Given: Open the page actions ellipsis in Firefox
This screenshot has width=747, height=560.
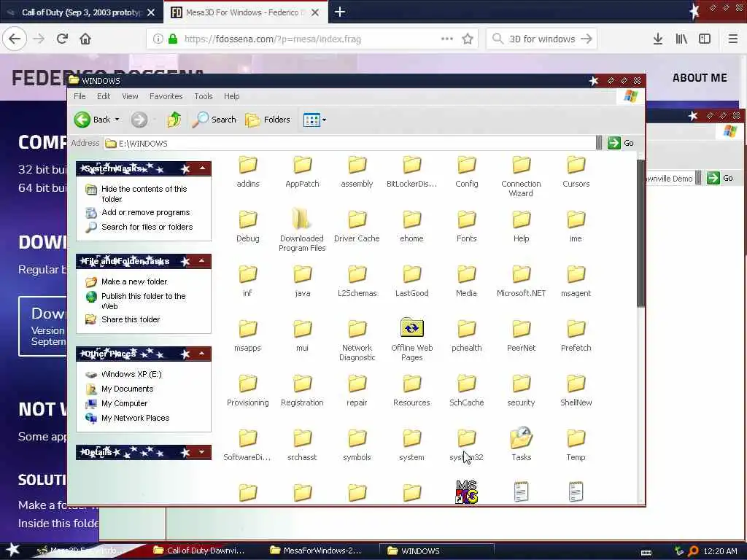Looking at the screenshot, I should [x=447, y=39].
